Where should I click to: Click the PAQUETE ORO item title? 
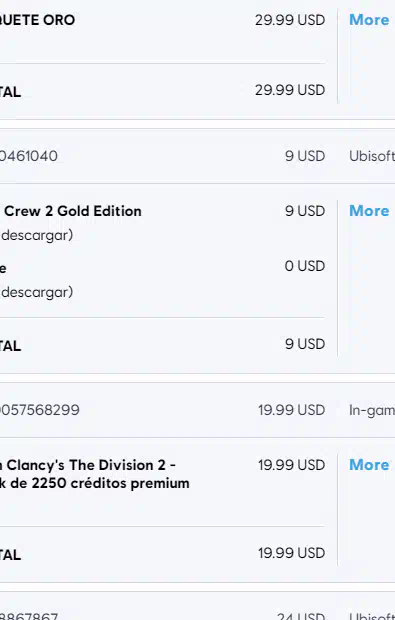38,20
